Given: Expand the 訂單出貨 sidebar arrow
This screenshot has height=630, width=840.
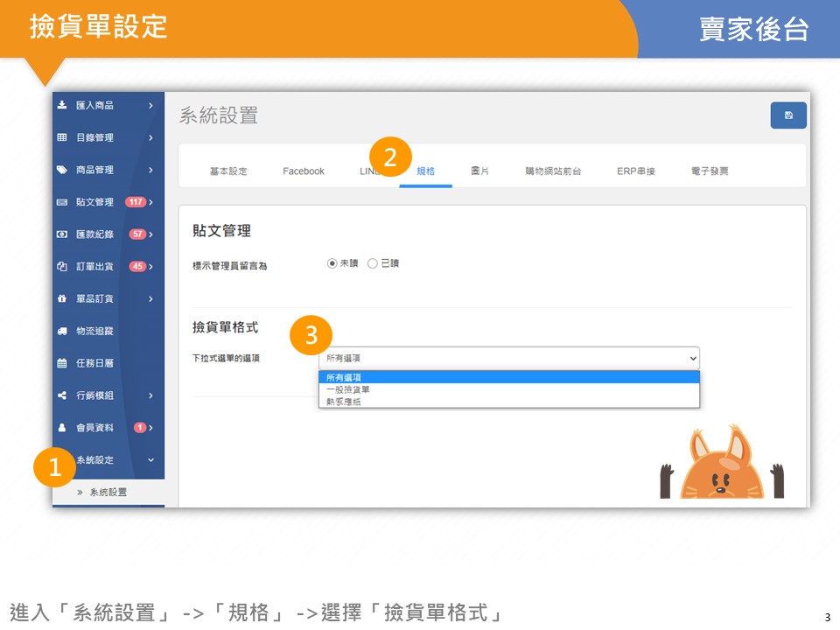Looking at the screenshot, I should (x=150, y=267).
